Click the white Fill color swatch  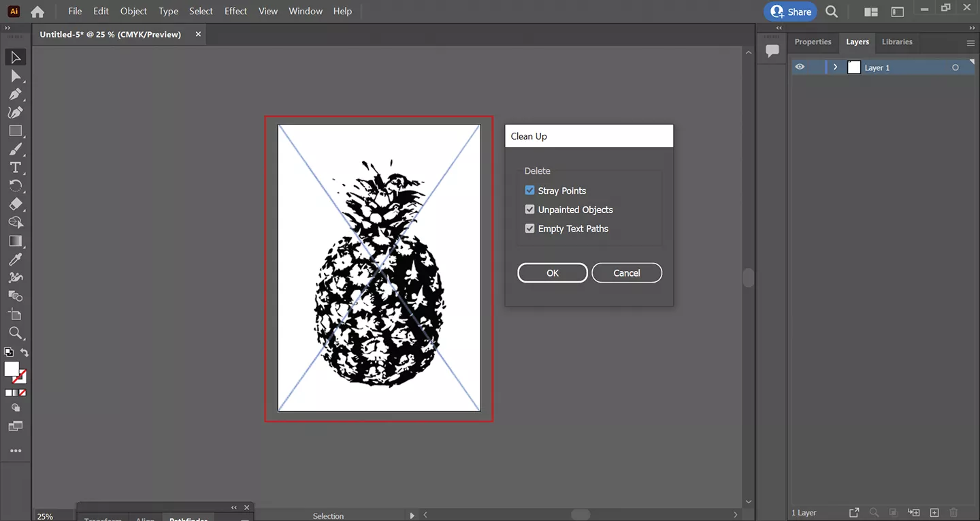coord(12,369)
